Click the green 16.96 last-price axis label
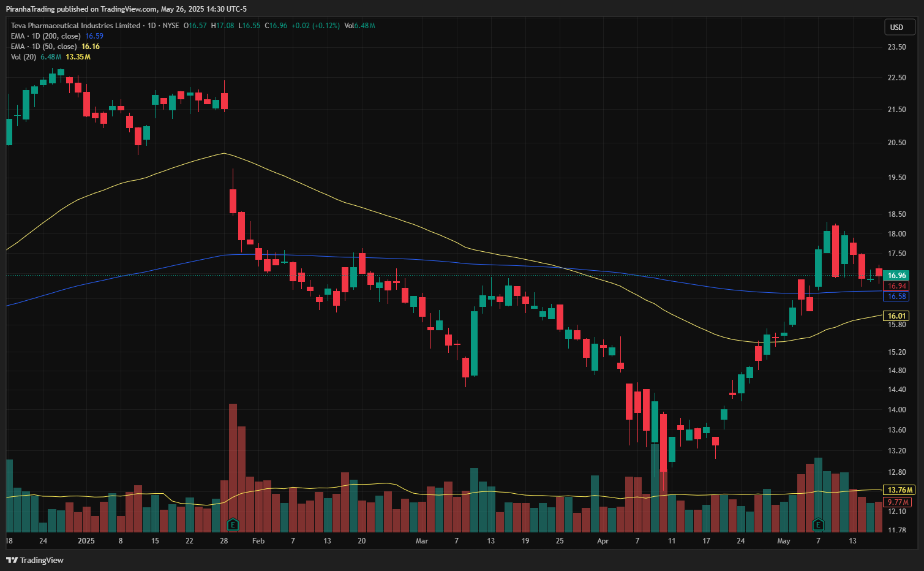 896,276
